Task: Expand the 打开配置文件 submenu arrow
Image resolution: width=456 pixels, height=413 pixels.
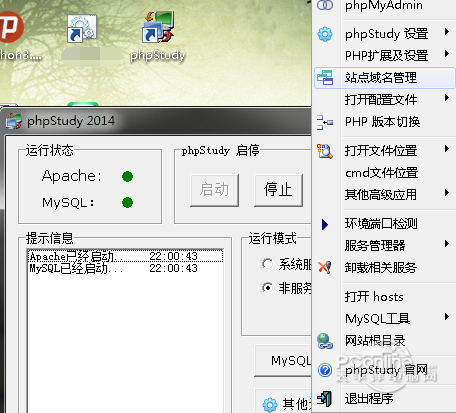Action: 447,98
